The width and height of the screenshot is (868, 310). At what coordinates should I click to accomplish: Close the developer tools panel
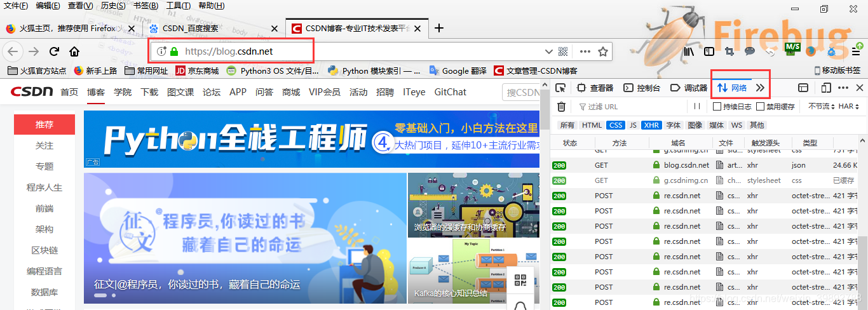coord(859,88)
